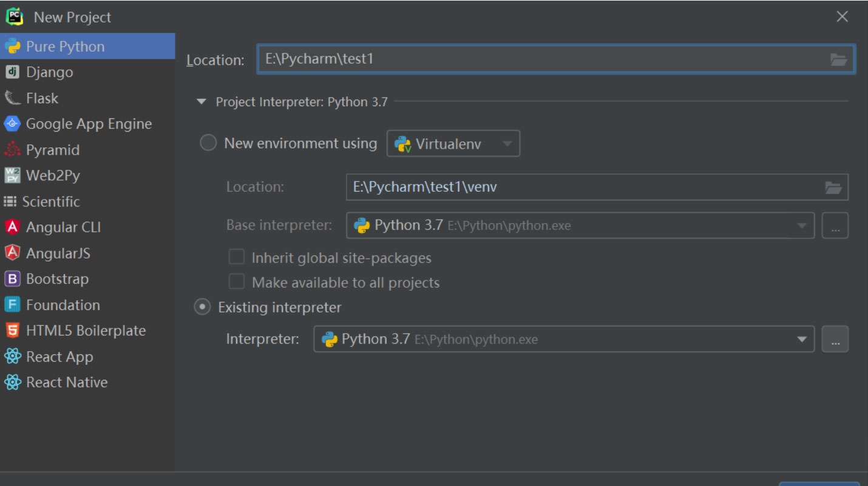The width and height of the screenshot is (868, 486).
Task: Browse folder for project Location
Action: (x=838, y=59)
